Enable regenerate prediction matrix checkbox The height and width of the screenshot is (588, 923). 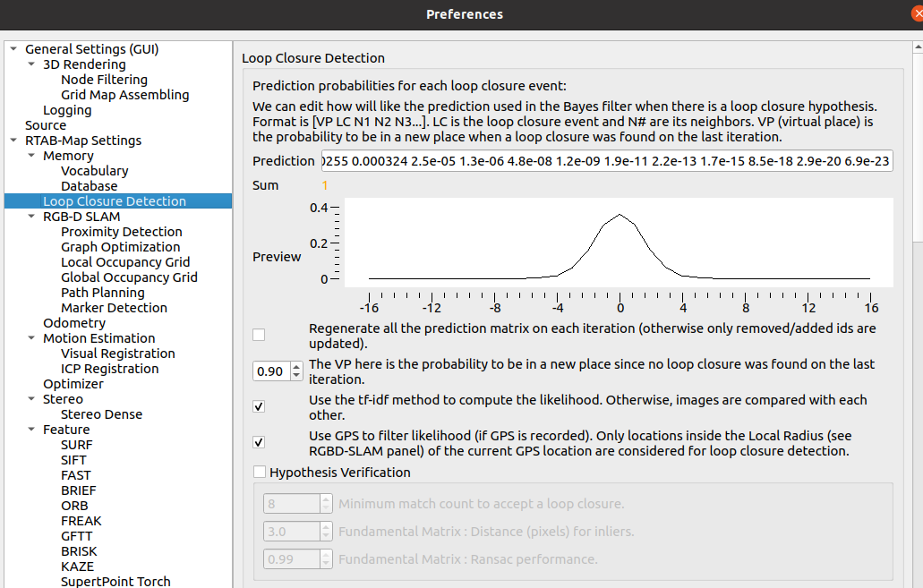pyautogui.click(x=259, y=335)
